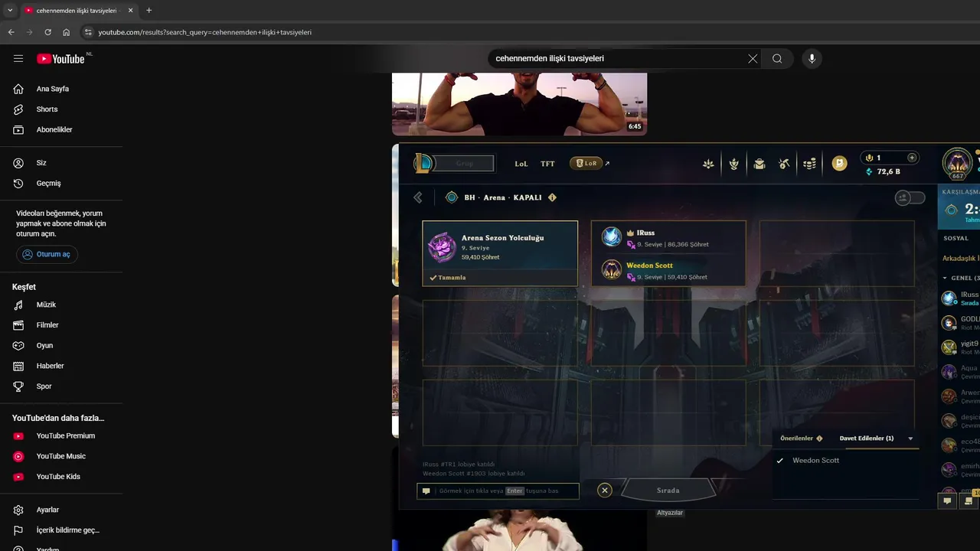Add currency with the plus button
The width and height of the screenshot is (980, 551).
(912, 158)
